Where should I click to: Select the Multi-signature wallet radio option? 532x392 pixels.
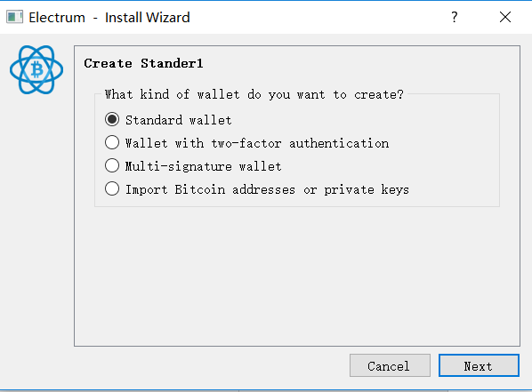click(x=112, y=165)
